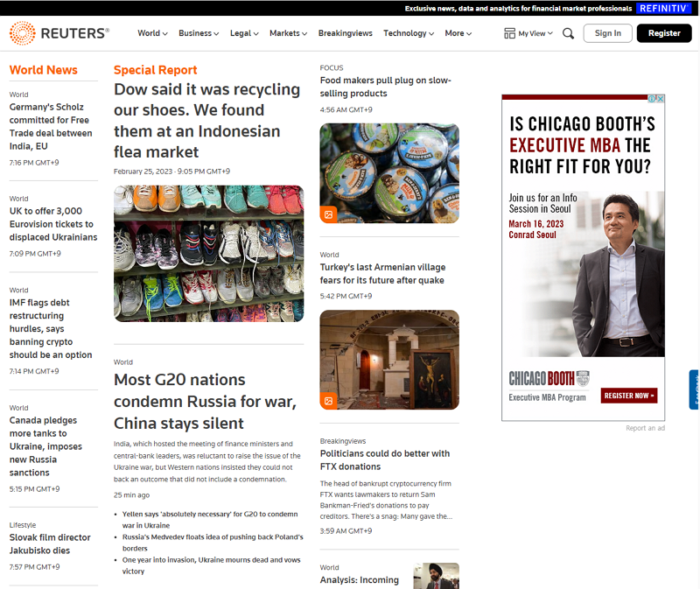
Task: Click the Chicago Booth ad headline
Action: 582,145
